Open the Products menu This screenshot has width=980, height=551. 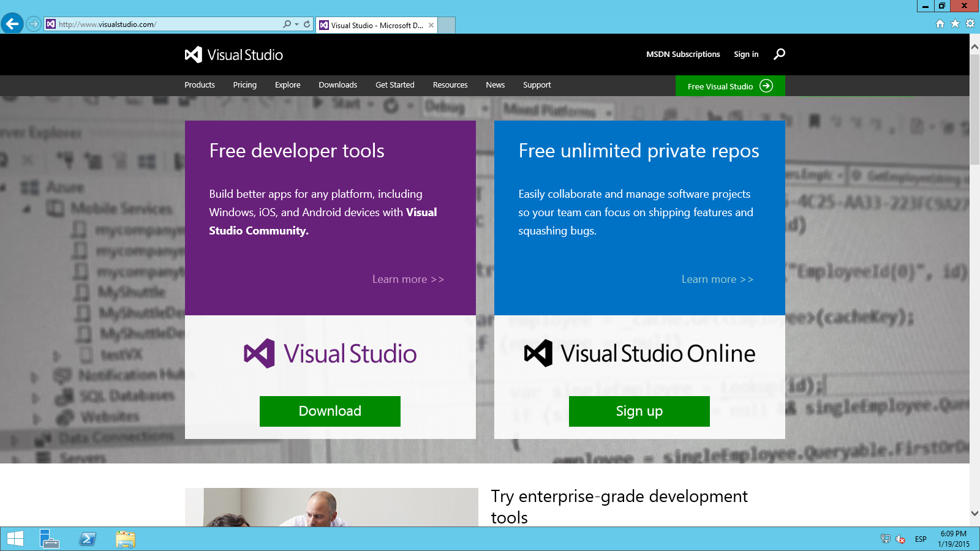200,85
